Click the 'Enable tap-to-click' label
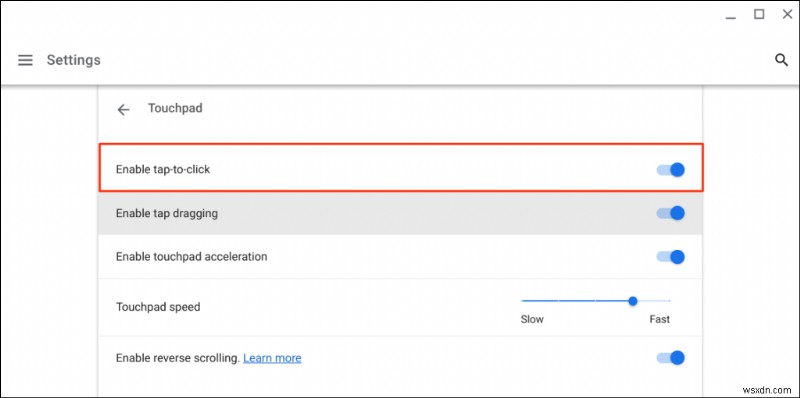The image size is (800, 398). coord(163,169)
